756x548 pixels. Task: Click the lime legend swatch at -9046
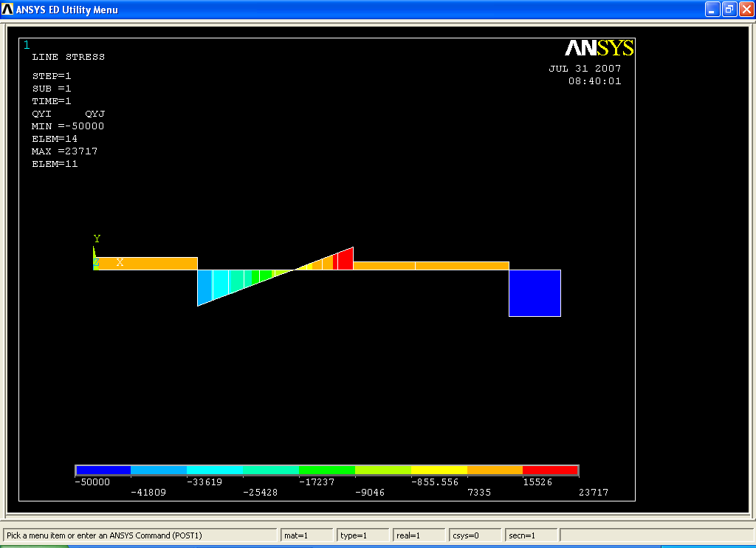click(383, 470)
